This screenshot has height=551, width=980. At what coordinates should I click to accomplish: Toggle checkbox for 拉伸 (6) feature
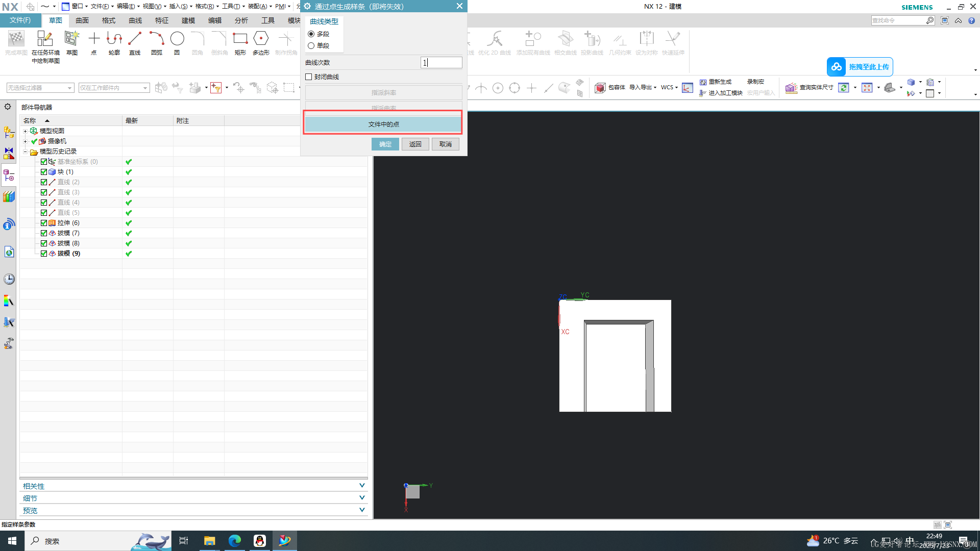tap(44, 223)
